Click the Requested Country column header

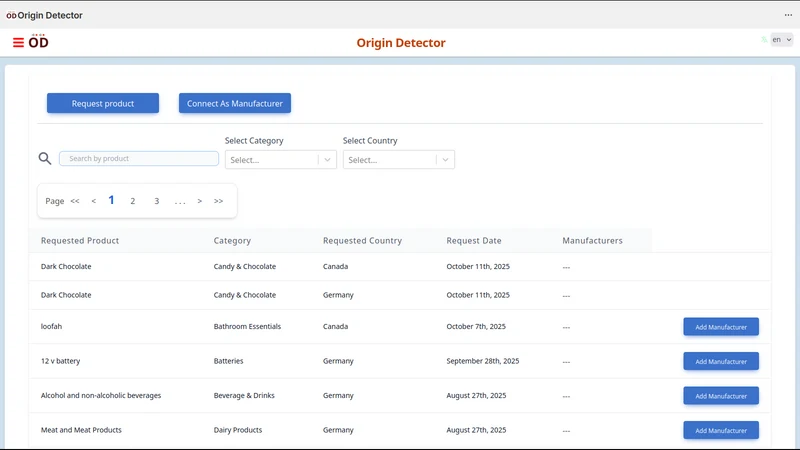[362, 240]
